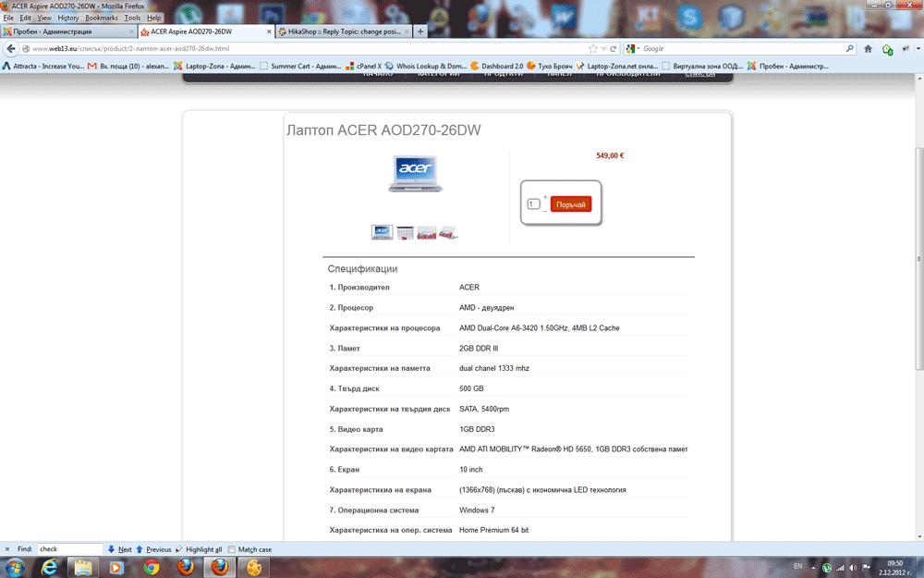The image size is (924, 578).
Task: Reload the page with the refresh icon
Action: click(613, 49)
